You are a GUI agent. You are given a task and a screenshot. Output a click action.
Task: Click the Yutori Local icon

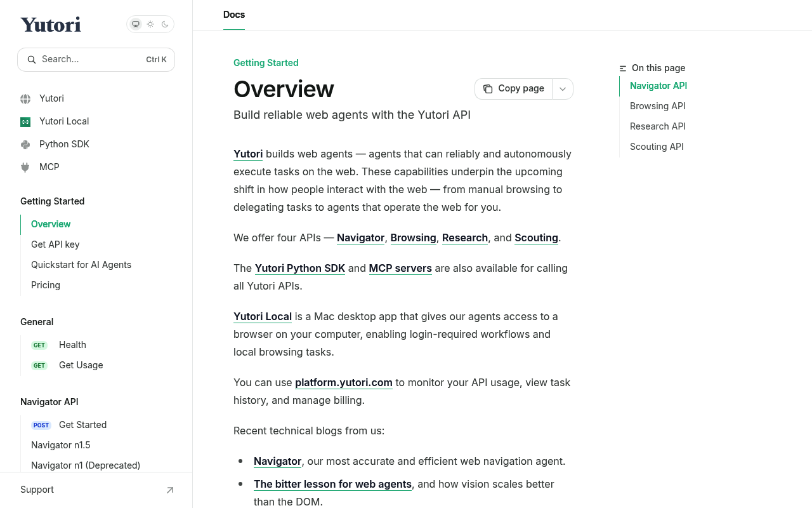(x=25, y=122)
